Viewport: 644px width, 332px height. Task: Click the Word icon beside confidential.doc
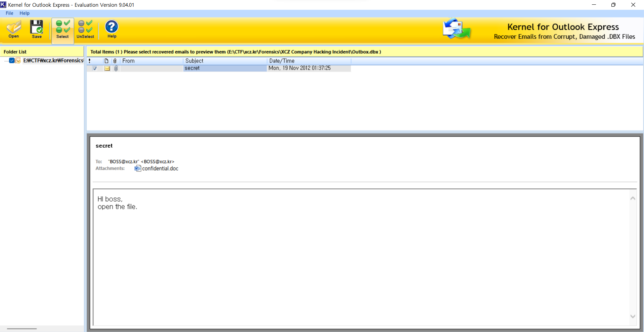pyautogui.click(x=138, y=169)
